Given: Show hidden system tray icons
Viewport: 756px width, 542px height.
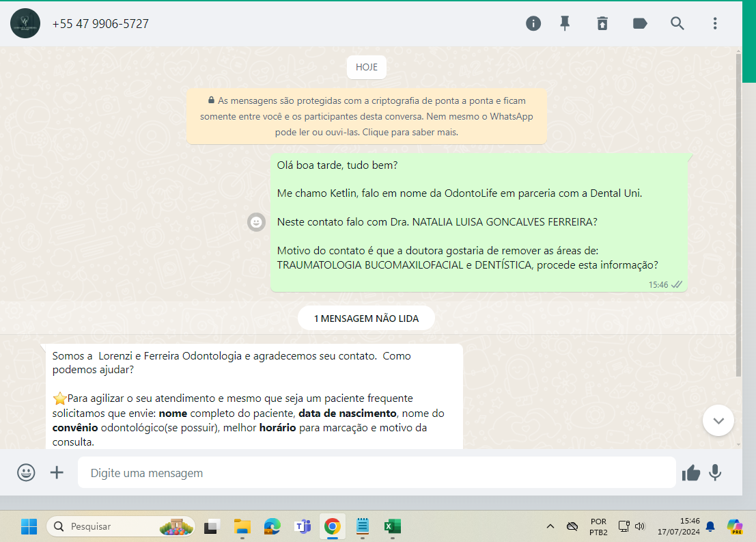Looking at the screenshot, I should (x=550, y=526).
